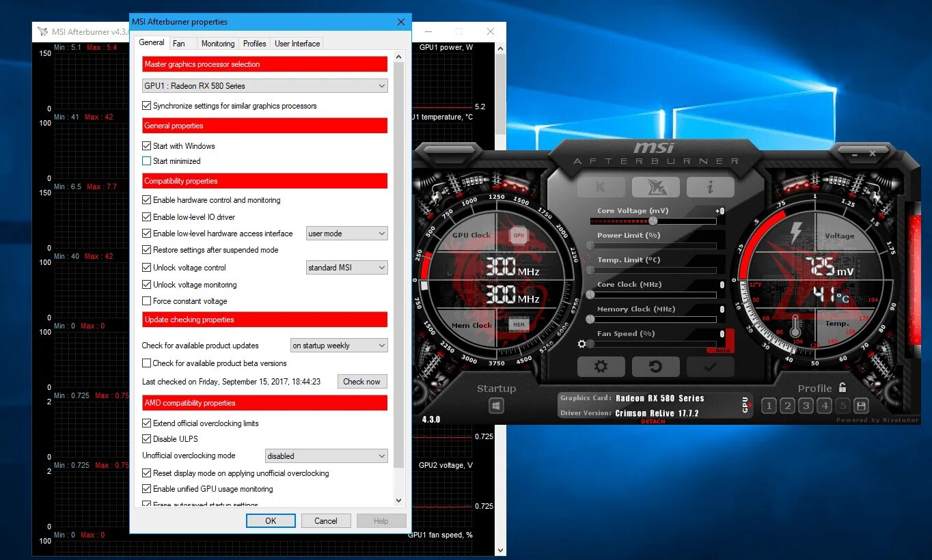Select profile slot 1
Viewport: 932px width, 560px height.
[x=769, y=406]
